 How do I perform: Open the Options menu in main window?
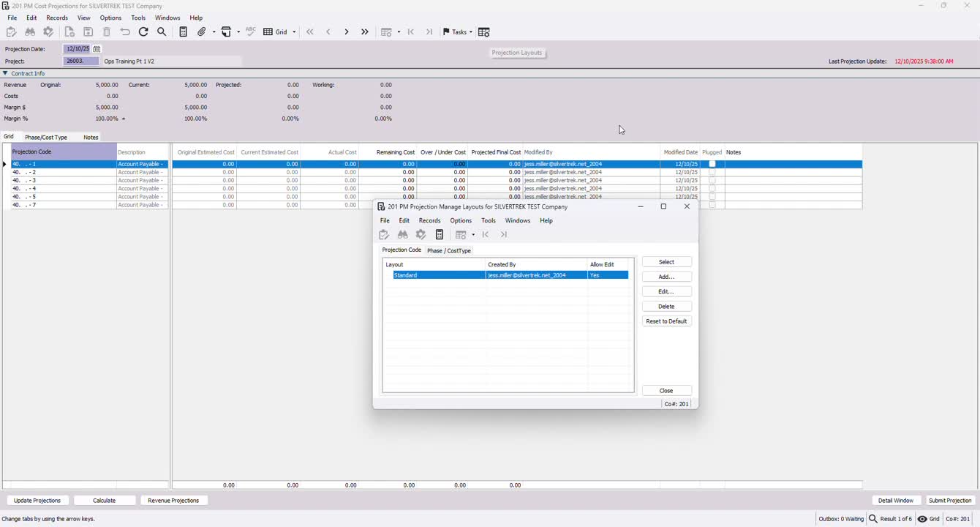pyautogui.click(x=110, y=18)
